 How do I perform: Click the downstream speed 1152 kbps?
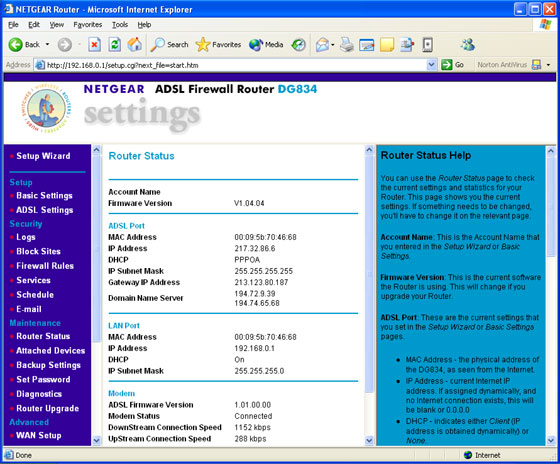[x=252, y=427]
